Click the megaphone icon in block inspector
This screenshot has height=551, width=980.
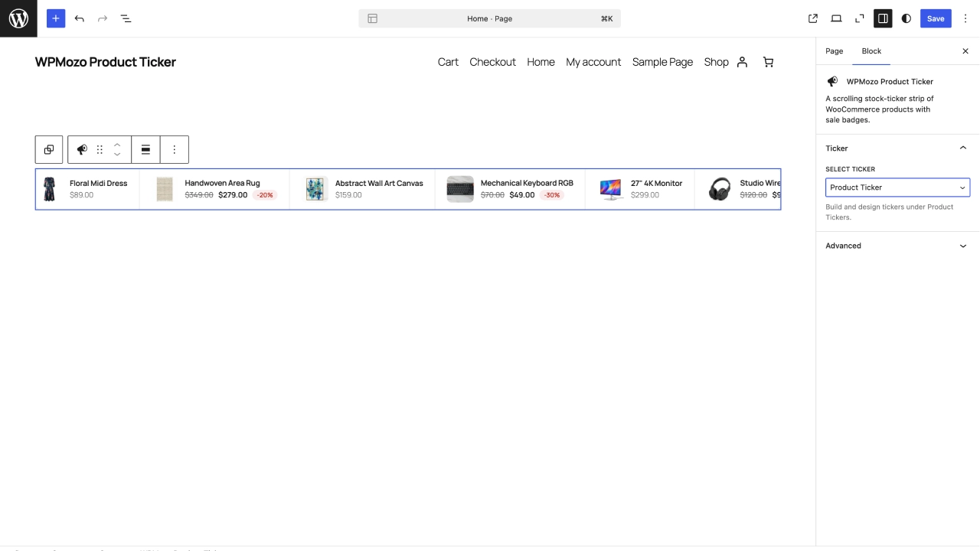point(832,81)
